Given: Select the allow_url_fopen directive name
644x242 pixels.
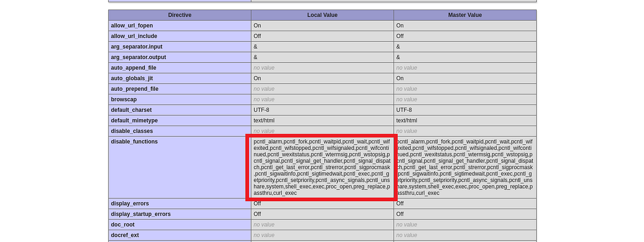Looking at the screenshot, I should pyautogui.click(x=132, y=26).
